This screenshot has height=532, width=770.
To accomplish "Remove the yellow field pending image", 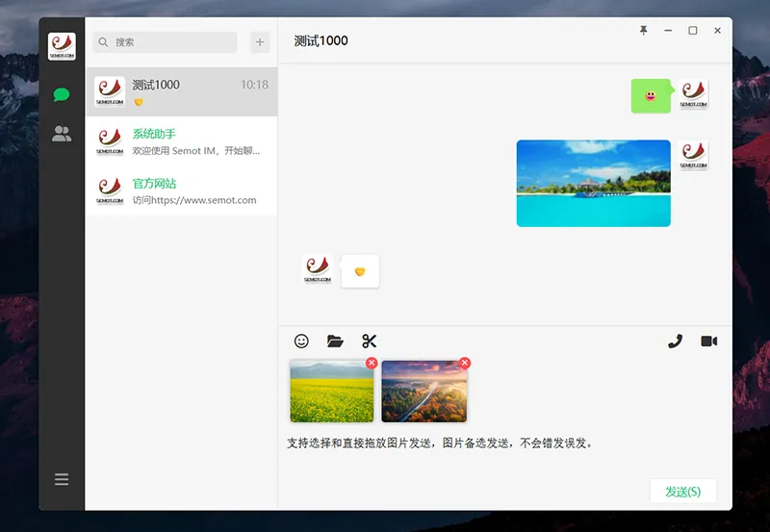I will [x=372, y=363].
